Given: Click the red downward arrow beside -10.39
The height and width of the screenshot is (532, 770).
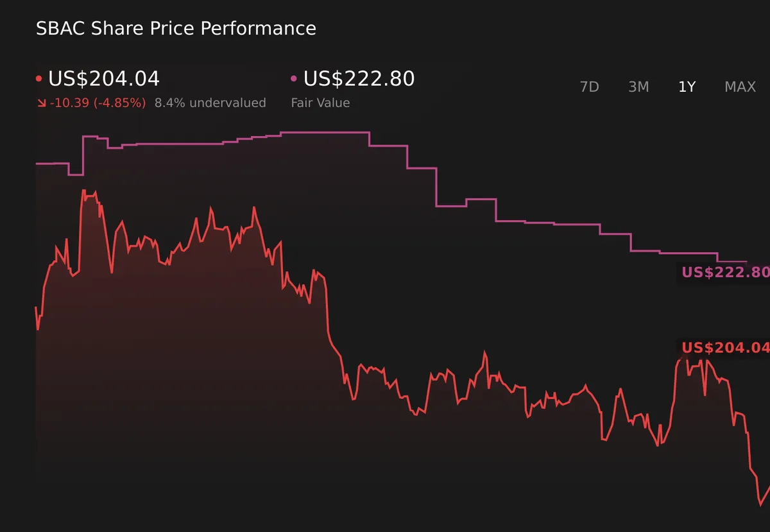Looking at the screenshot, I should 41,103.
